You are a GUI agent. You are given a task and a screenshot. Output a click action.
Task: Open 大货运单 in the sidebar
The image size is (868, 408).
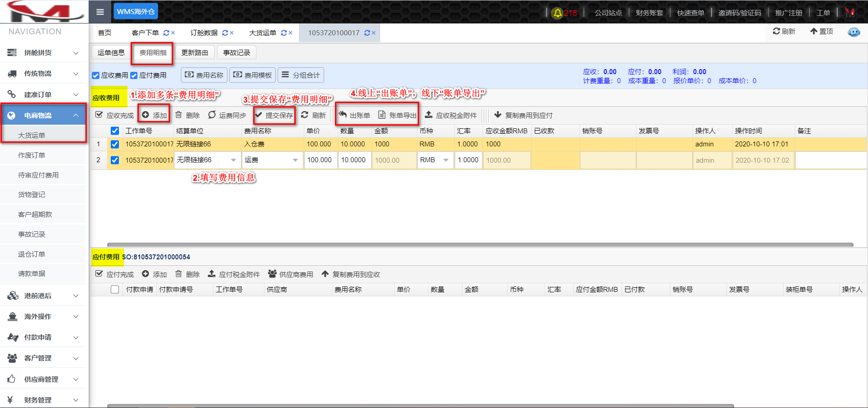click(44, 136)
